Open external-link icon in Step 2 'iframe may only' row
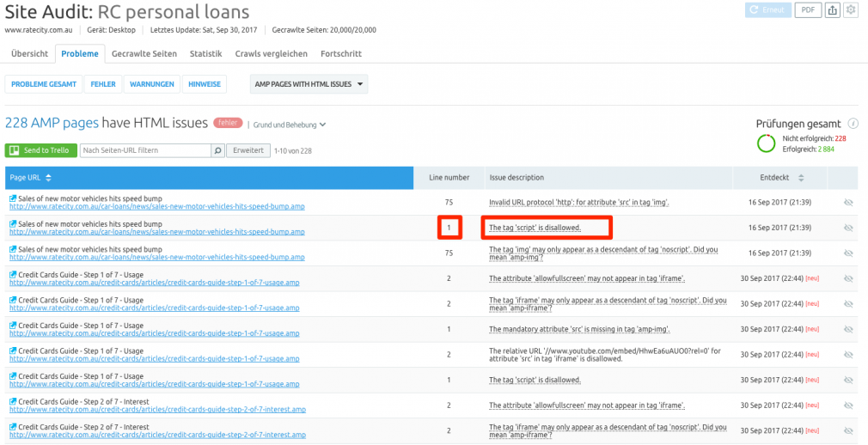Image resolution: width=868 pixels, height=445 pixels. [x=13, y=427]
